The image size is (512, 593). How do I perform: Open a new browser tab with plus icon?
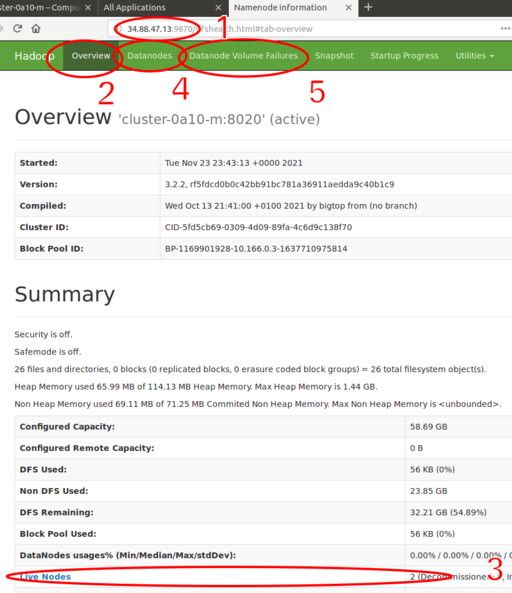[368, 7]
